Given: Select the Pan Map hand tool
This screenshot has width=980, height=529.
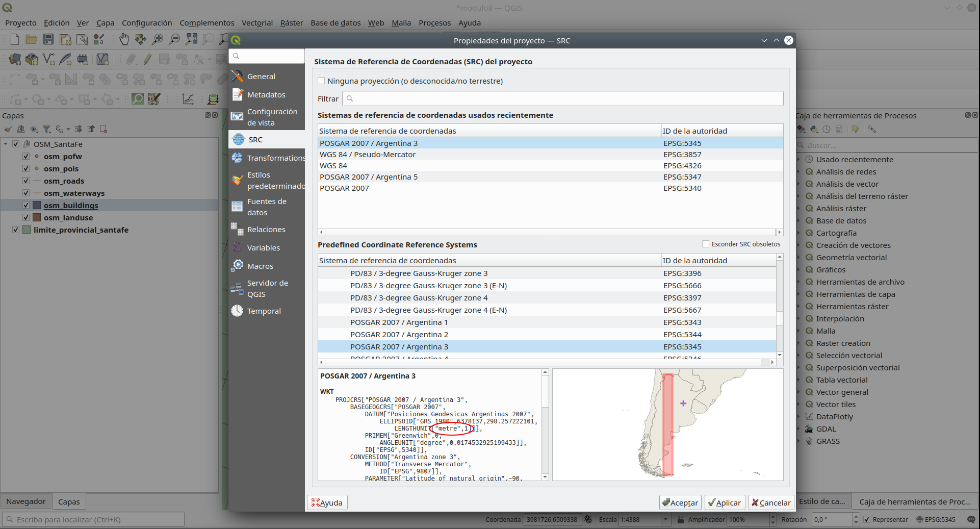Looking at the screenshot, I should 124,39.
